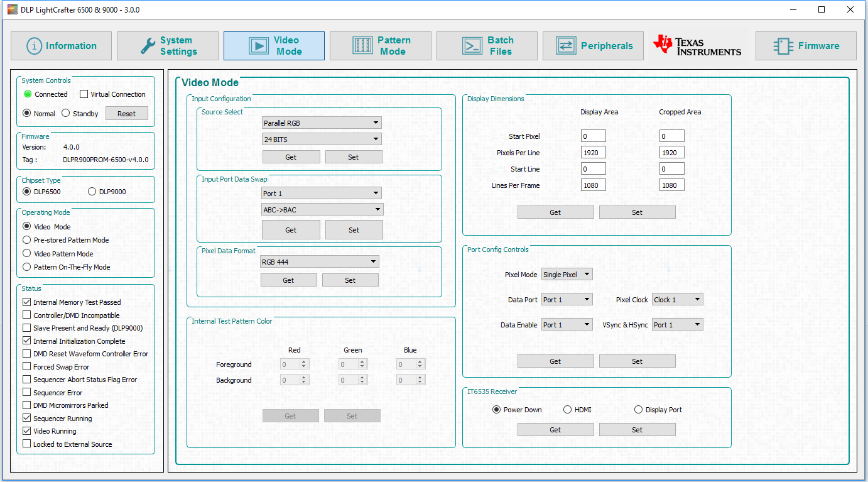
Task: Open the ABC->BAC swap dropdown
Action: [323, 210]
